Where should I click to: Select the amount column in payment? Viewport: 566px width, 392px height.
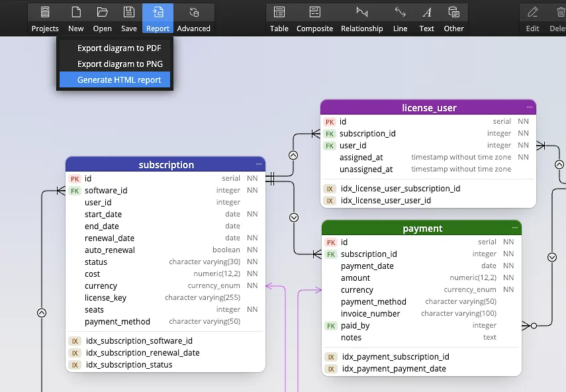pos(422,278)
